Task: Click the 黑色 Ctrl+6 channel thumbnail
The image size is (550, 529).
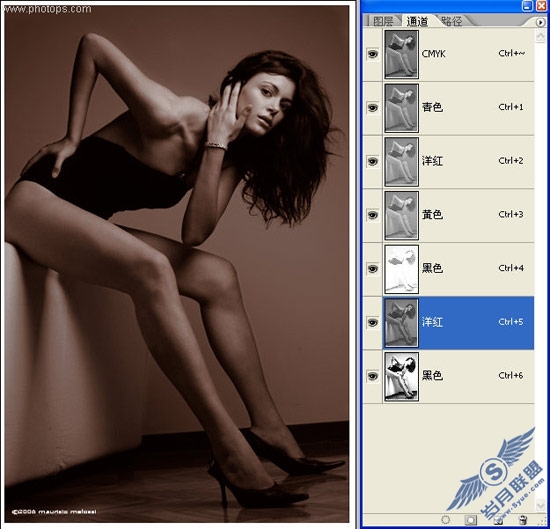Action: coord(402,376)
